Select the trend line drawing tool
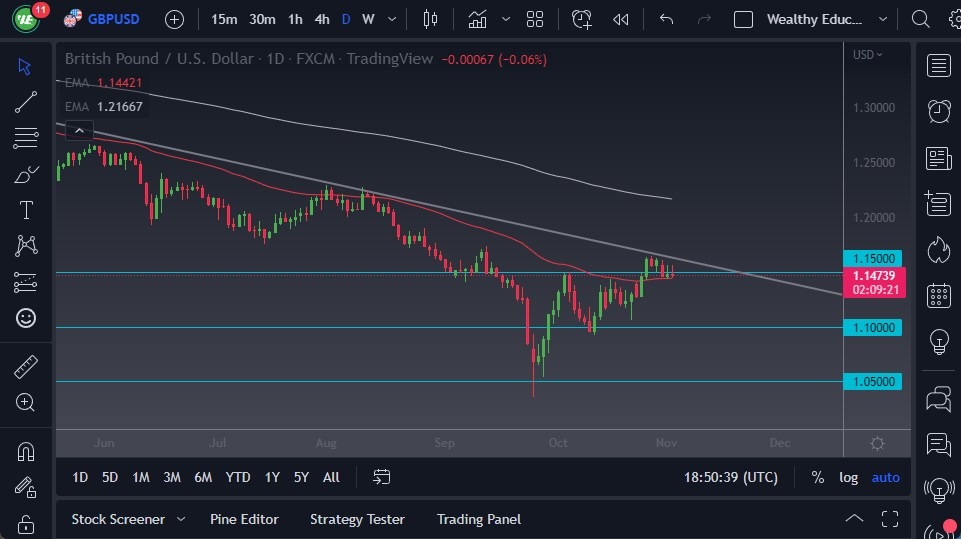The width and height of the screenshot is (961, 539). tap(26, 102)
